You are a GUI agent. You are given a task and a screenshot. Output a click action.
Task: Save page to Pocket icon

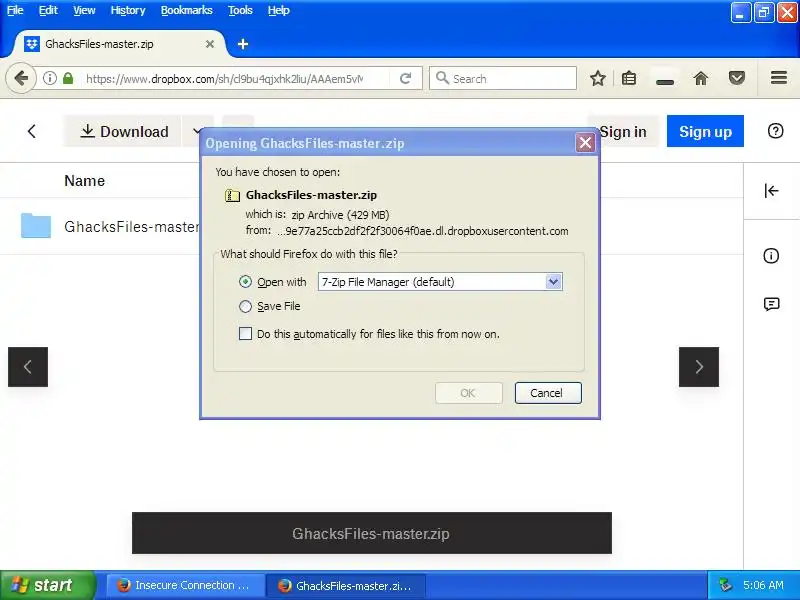737,79
